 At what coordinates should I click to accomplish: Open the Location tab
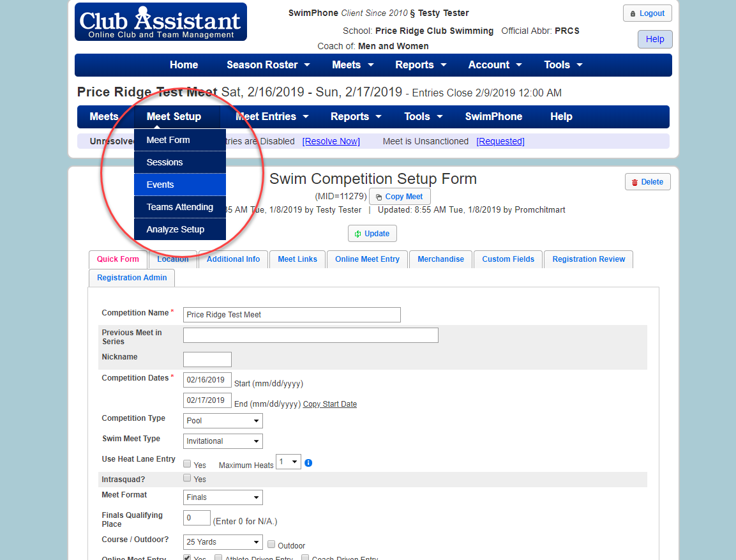coord(173,259)
